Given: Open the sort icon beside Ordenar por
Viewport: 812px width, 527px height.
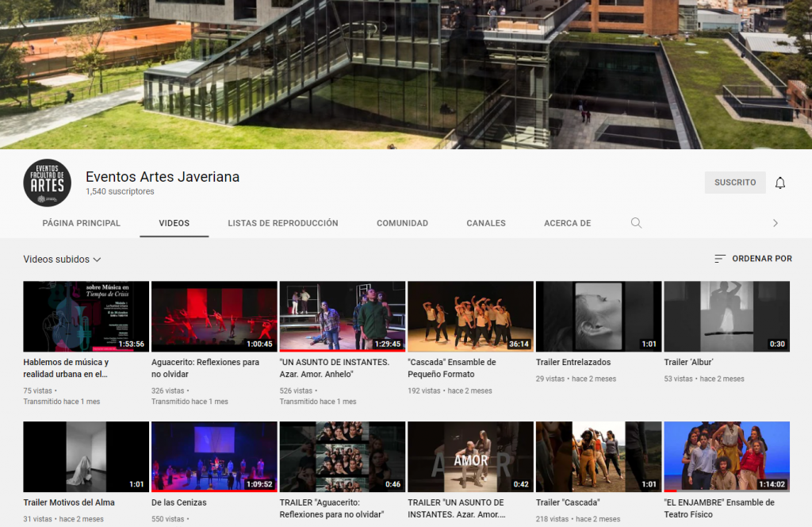Looking at the screenshot, I should (719, 259).
